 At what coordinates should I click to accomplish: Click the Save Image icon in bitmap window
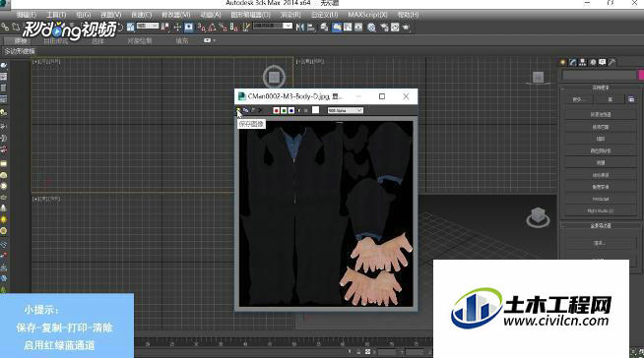pos(238,110)
